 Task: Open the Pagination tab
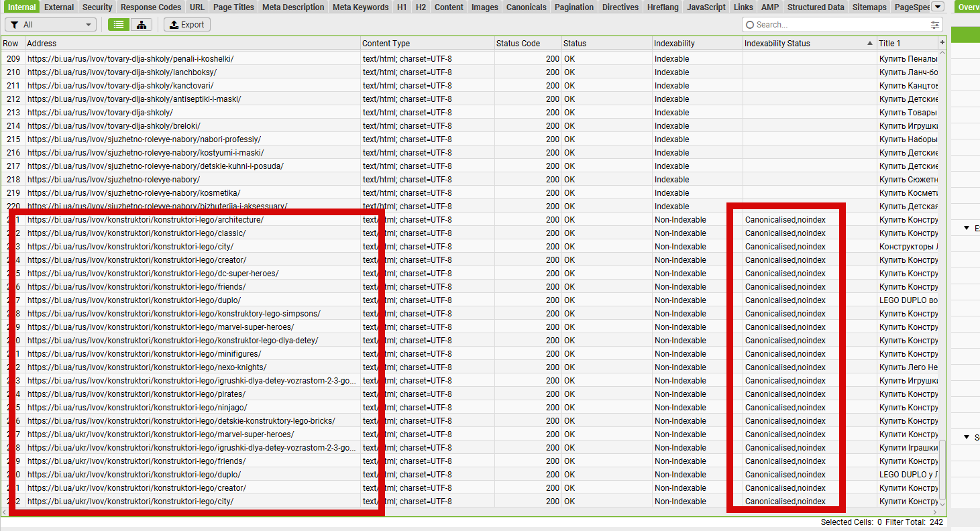[x=574, y=7]
